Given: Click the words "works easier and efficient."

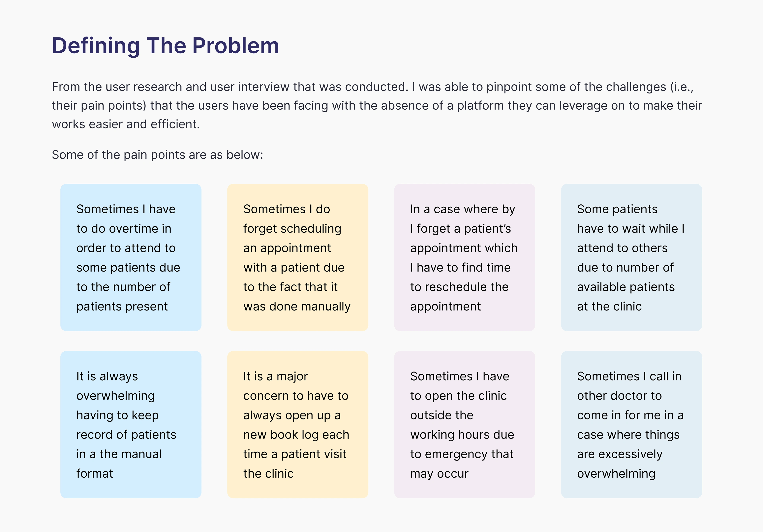Looking at the screenshot, I should point(126,124).
